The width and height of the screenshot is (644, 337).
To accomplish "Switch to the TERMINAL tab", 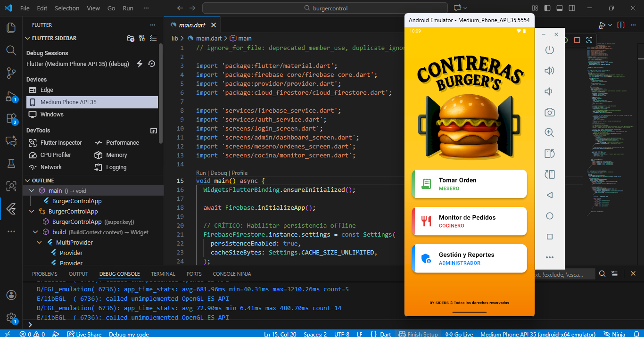I will (163, 273).
